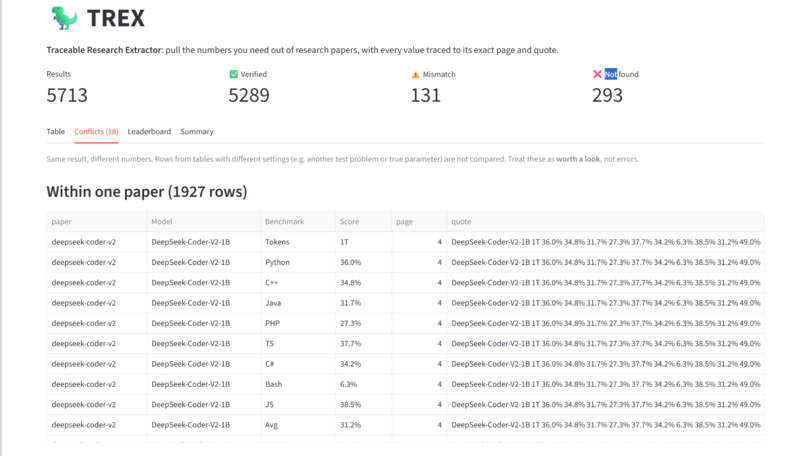The image size is (806, 456).
Task: Click deepseek-coder-v2 paper cell in Tokens row
Action: click(97, 242)
